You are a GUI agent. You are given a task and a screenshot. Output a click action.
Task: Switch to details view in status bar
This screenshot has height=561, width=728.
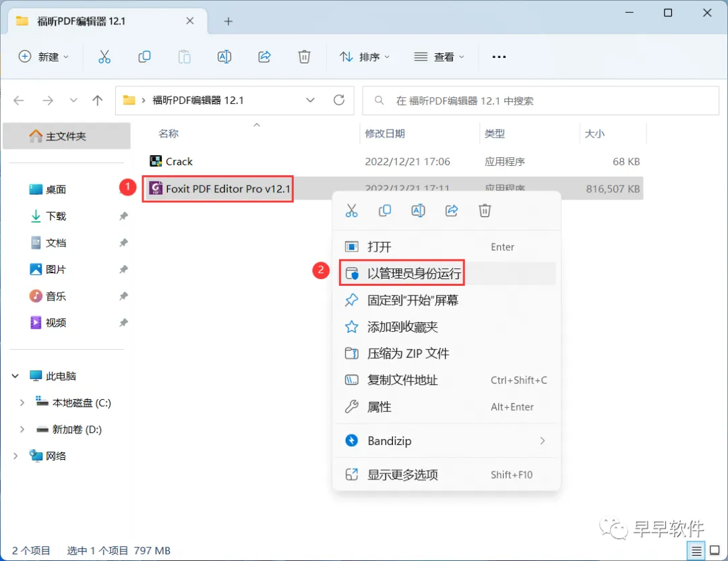click(696, 551)
